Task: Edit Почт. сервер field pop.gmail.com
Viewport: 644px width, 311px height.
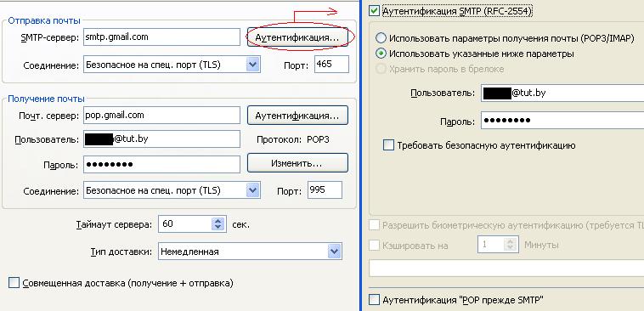Action: click(161, 115)
